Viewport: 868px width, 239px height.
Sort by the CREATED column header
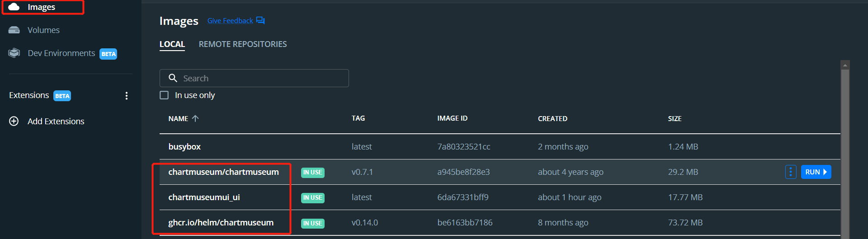552,118
